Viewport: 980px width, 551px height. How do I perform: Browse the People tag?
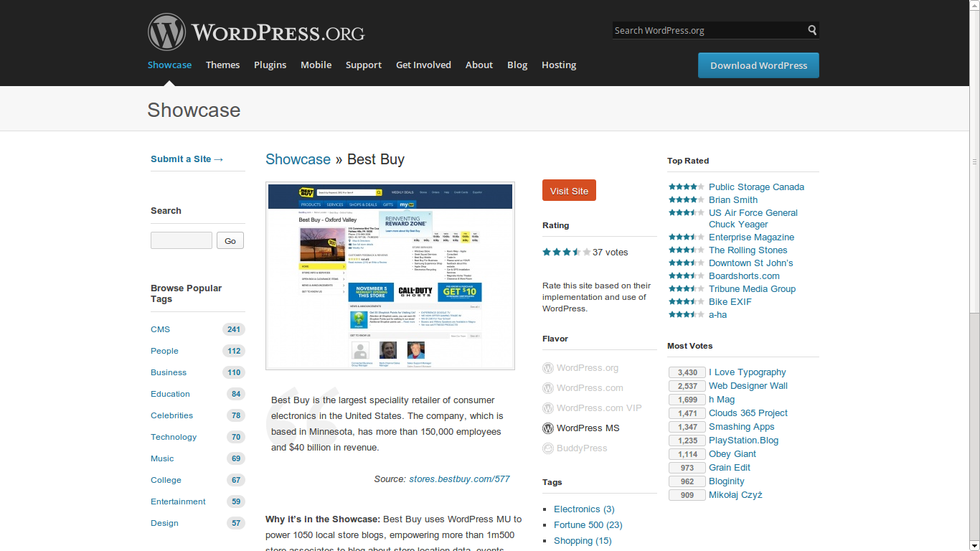point(164,351)
